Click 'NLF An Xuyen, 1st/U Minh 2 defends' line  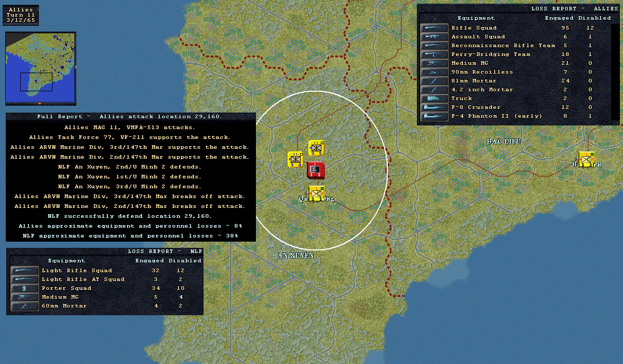click(130, 177)
